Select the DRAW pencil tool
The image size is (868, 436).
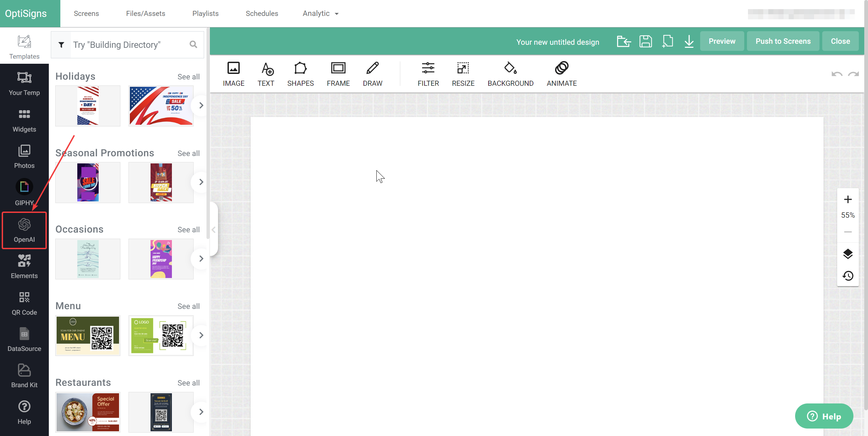[x=373, y=74]
